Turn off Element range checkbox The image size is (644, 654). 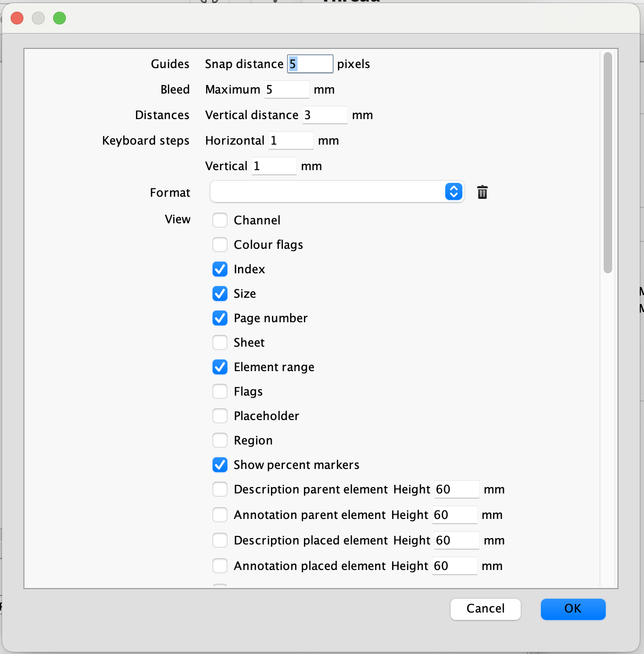tap(220, 367)
